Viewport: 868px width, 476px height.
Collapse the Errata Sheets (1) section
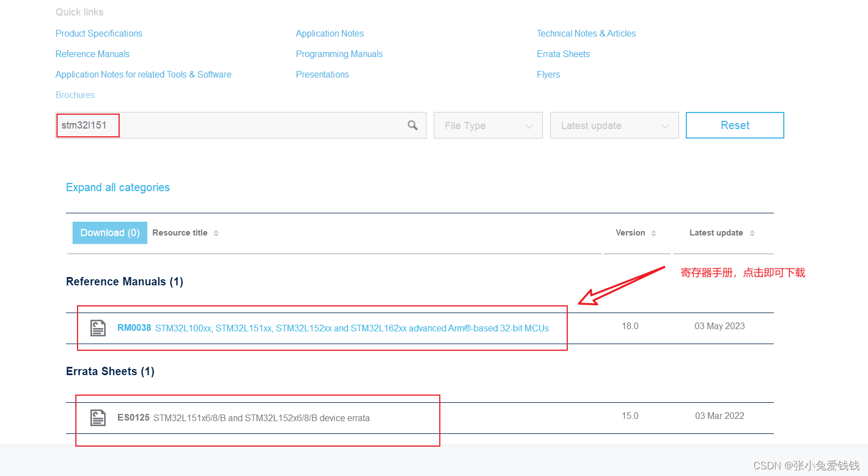click(x=110, y=371)
